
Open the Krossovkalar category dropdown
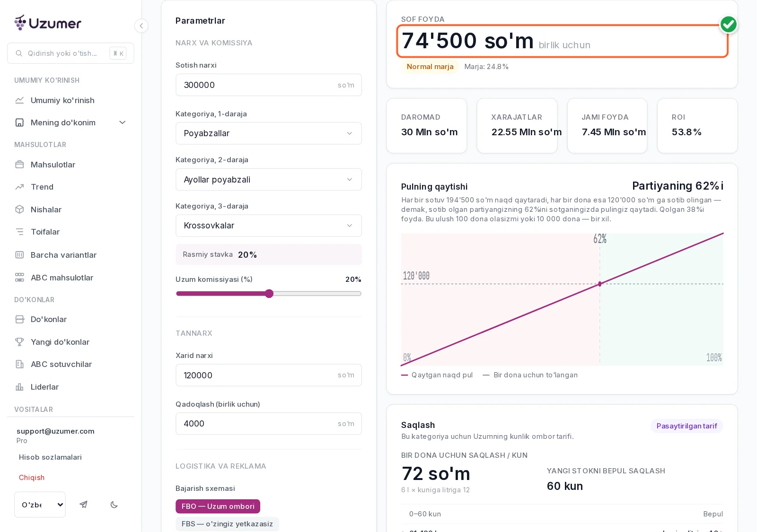pyautogui.click(x=269, y=226)
